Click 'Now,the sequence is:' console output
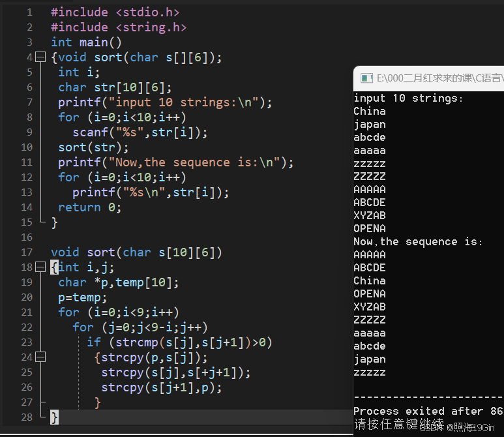The width and height of the screenshot is (504, 437). 418,241
